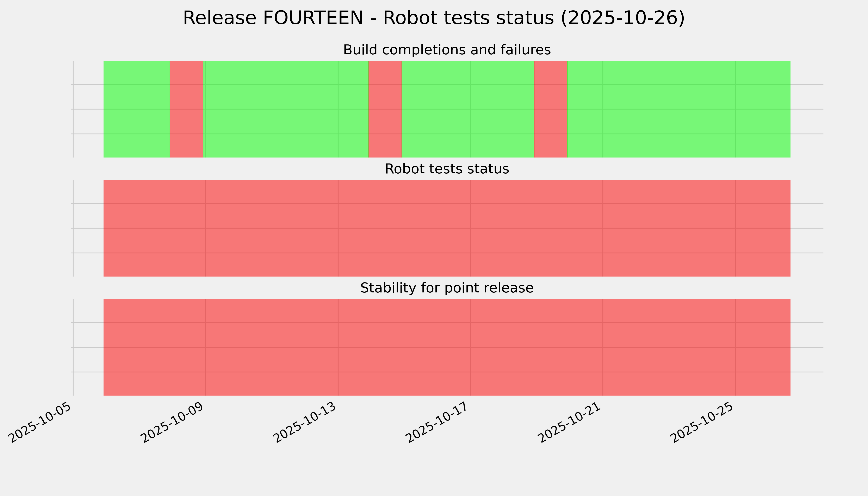Click the third red build failure band
This screenshot has width=868, height=496.
551,109
